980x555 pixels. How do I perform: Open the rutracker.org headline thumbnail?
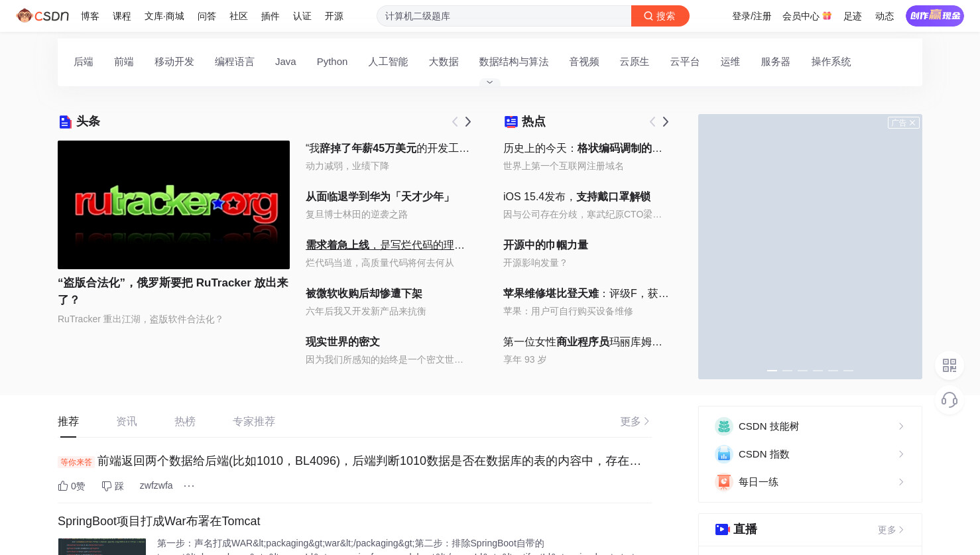tap(174, 205)
